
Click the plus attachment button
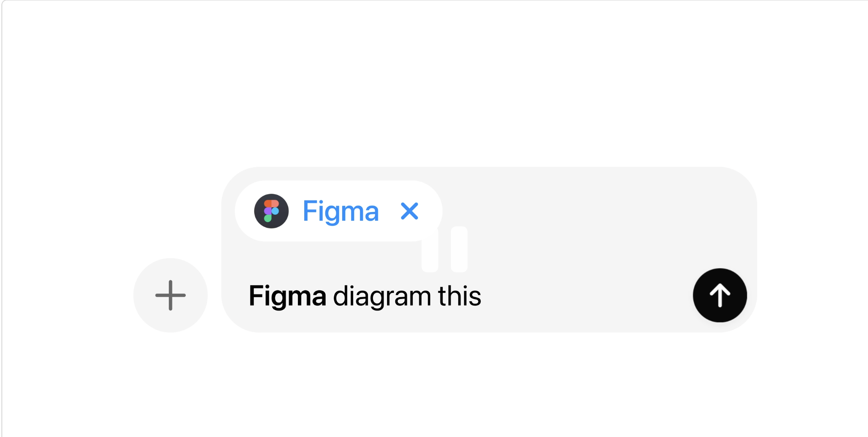pyautogui.click(x=170, y=295)
